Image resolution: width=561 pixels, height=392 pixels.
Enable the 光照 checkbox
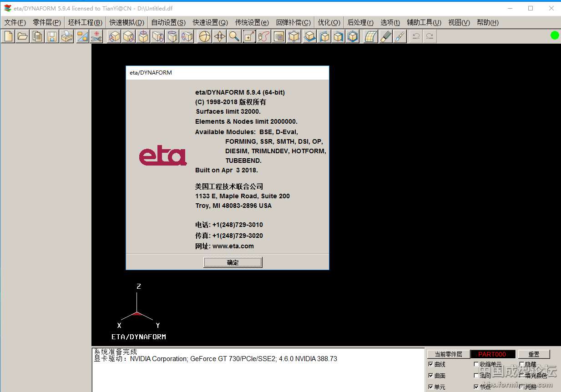(x=522, y=387)
